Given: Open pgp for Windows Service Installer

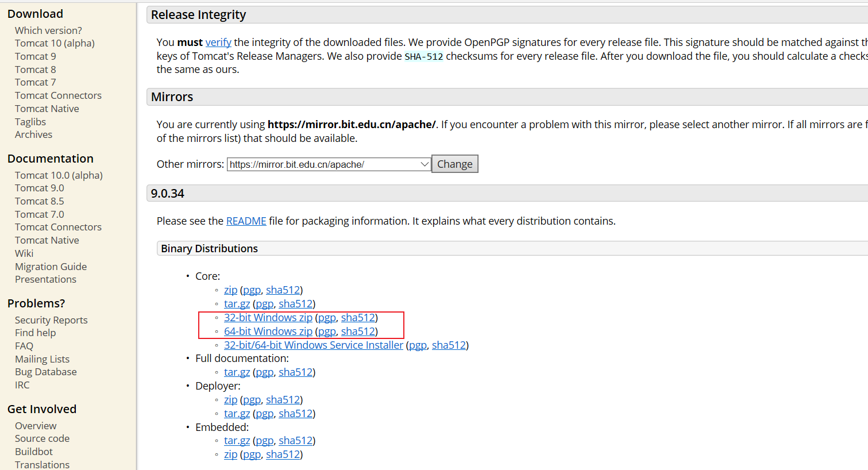Looking at the screenshot, I should pos(418,345).
